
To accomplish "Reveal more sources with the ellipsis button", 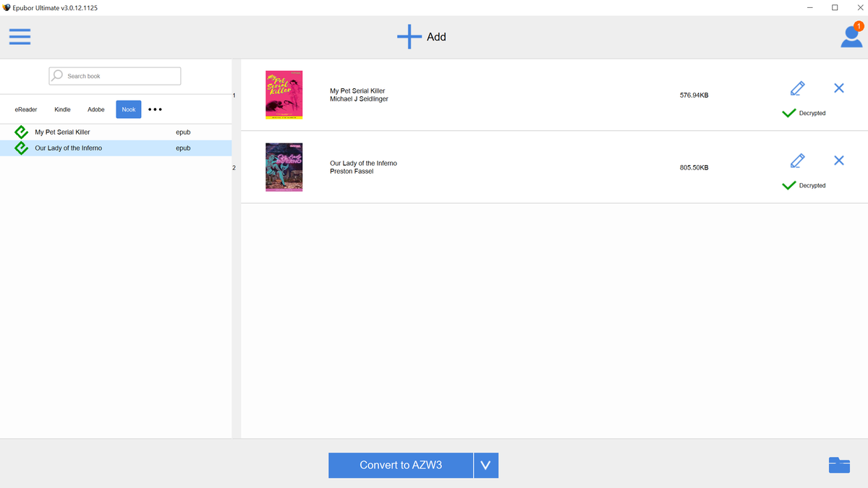I will pyautogui.click(x=155, y=109).
